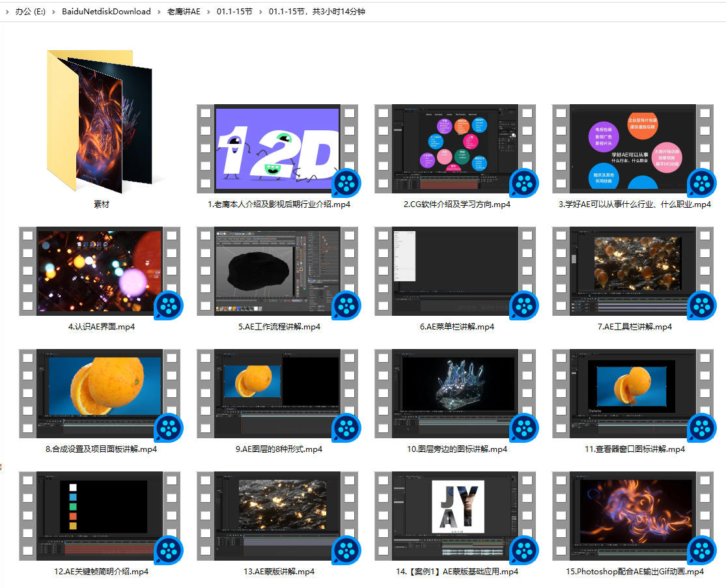726x588 pixels.
Task: Expand chevron after 老鹰讲AE breadcrumb
Action: coord(209,11)
